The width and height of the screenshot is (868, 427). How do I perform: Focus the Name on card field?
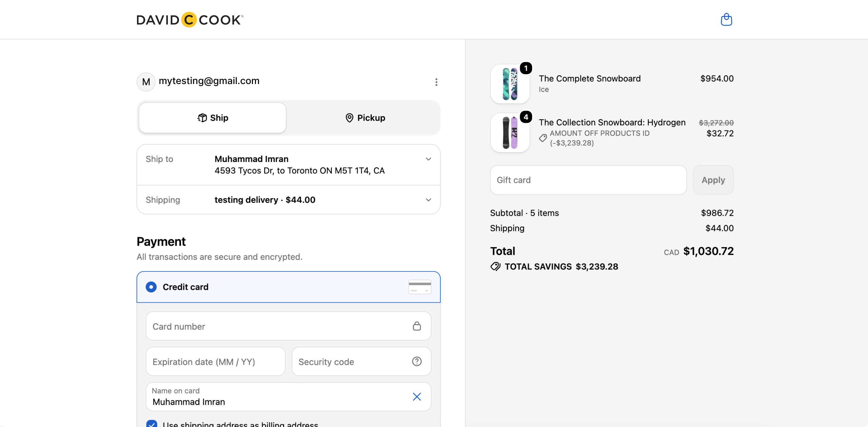[x=289, y=397]
